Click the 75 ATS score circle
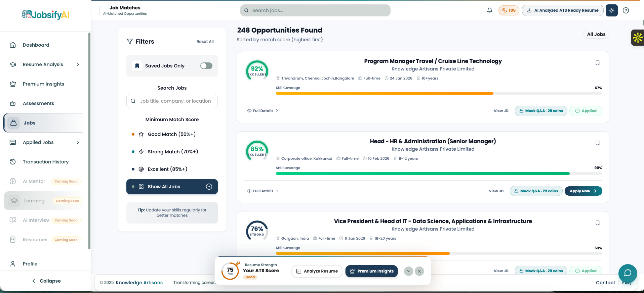This screenshot has height=293, width=644. coord(230,271)
